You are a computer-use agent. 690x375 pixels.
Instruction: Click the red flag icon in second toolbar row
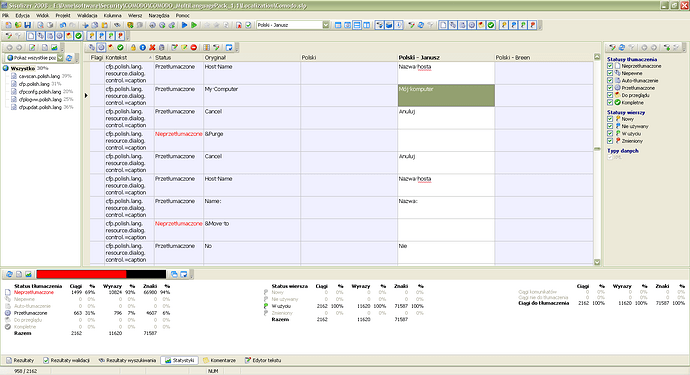[x=120, y=36]
